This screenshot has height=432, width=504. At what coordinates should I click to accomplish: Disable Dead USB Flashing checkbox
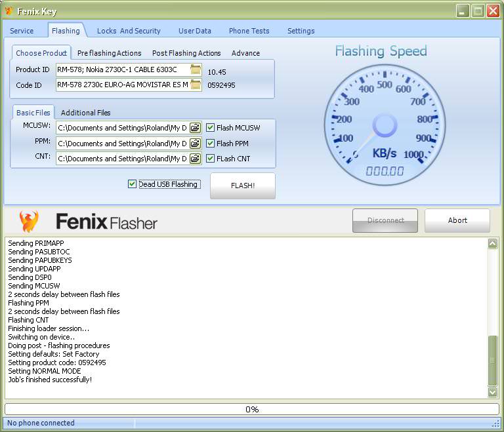(132, 184)
